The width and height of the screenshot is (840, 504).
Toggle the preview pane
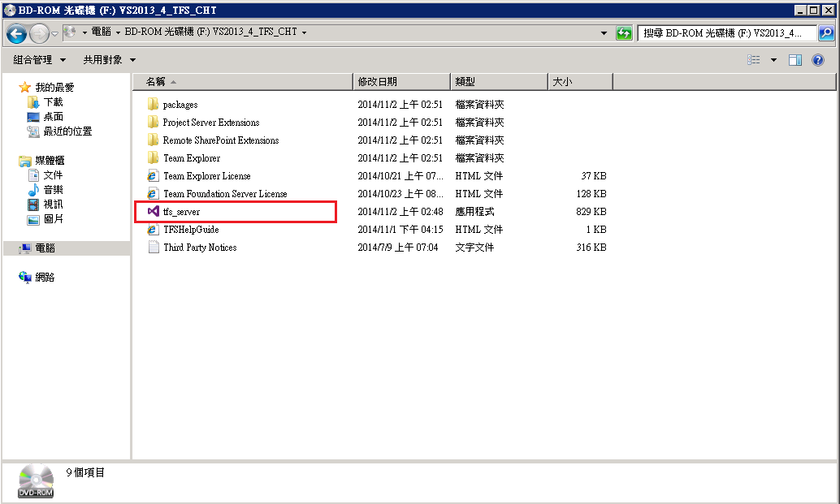[795, 60]
